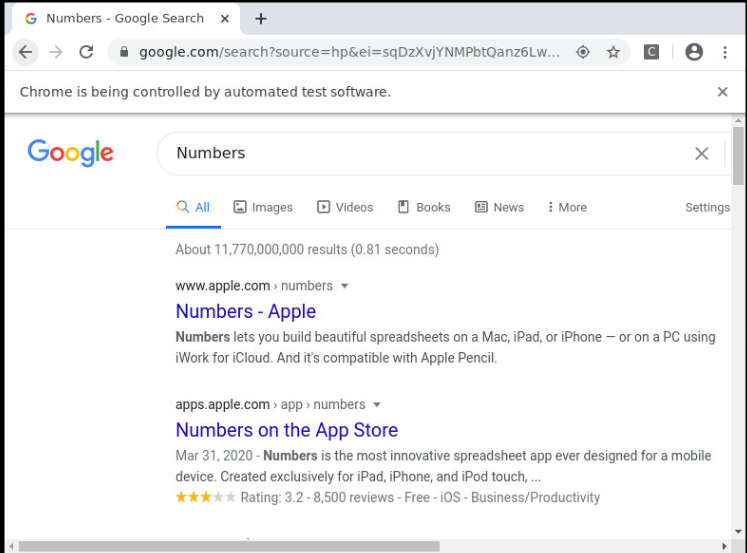Click the extension icon labeled C
Image resolution: width=747 pixels, height=553 pixels.
tap(651, 52)
